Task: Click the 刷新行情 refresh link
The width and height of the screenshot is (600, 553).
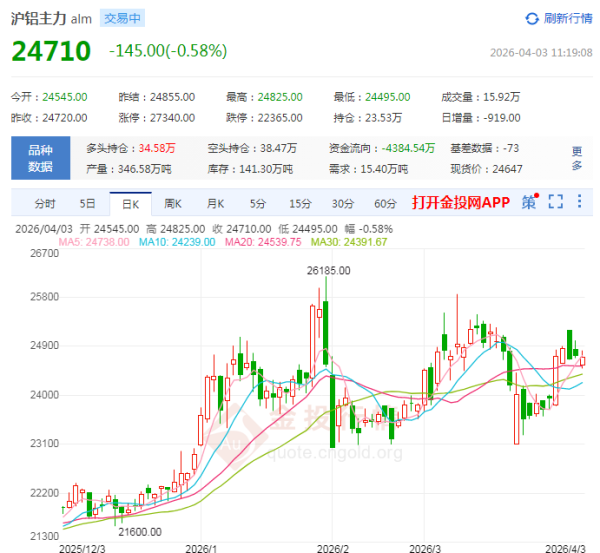Action: tap(568, 18)
